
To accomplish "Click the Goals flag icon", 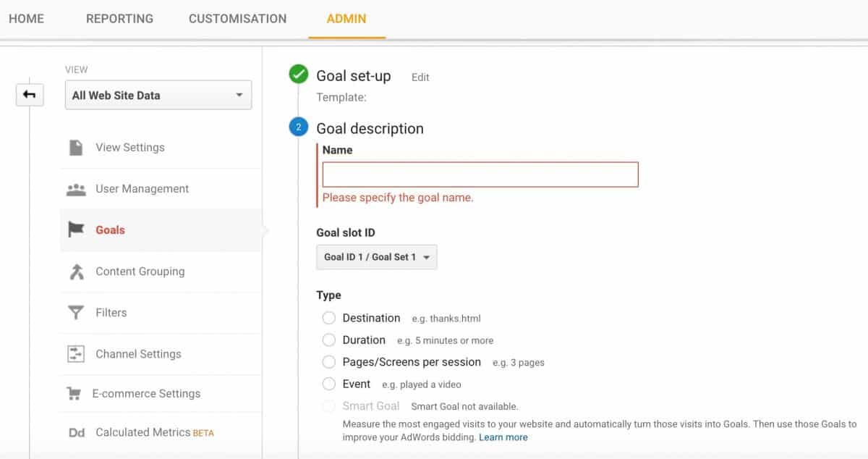I will click(76, 230).
